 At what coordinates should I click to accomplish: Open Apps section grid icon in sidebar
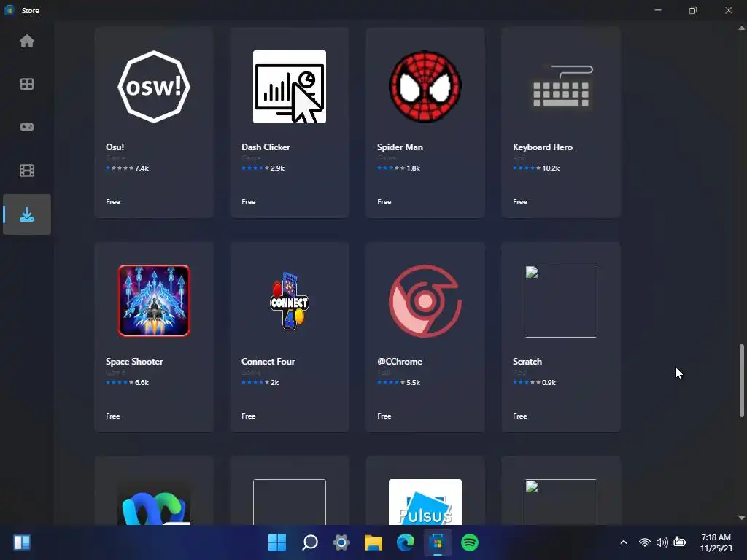(x=27, y=84)
